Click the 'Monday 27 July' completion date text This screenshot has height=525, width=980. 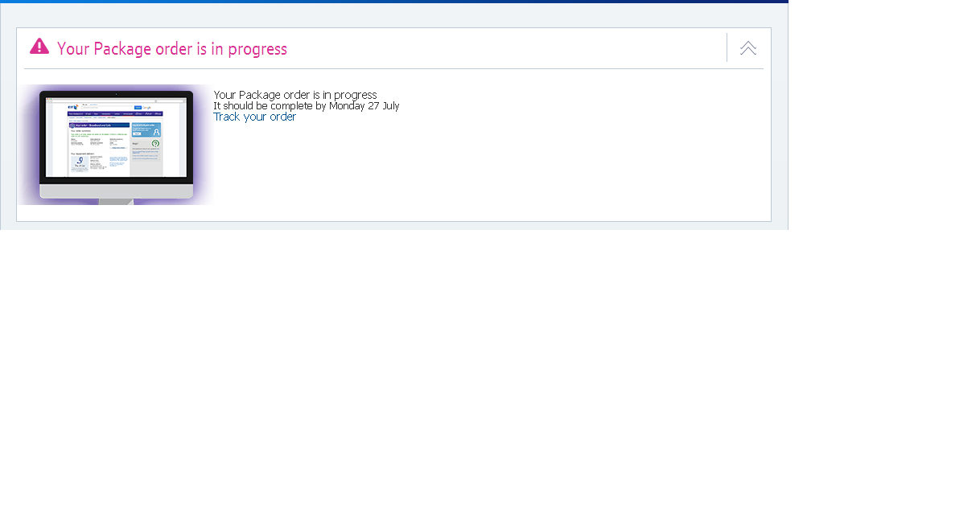(x=364, y=106)
